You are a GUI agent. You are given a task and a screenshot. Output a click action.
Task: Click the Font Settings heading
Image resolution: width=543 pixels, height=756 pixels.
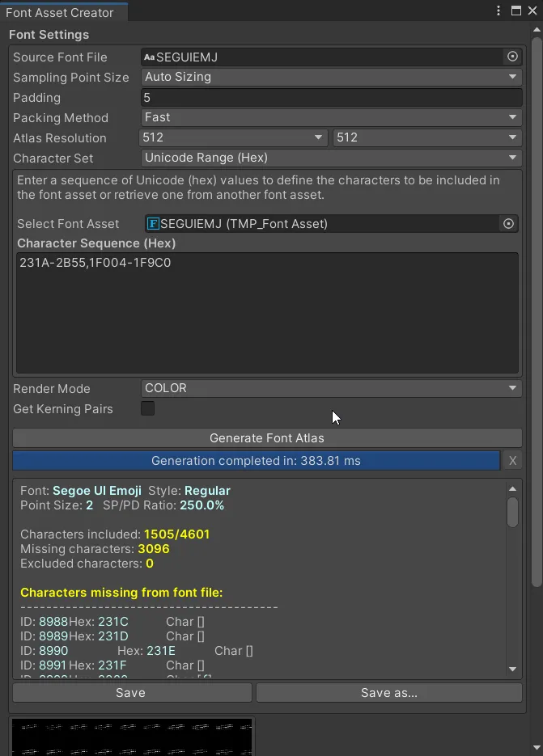[x=49, y=35]
